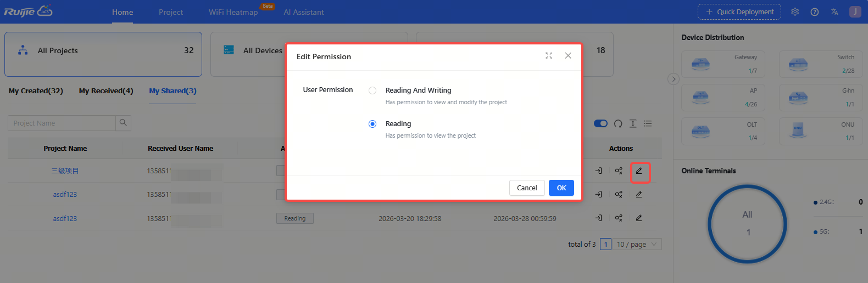Switch to the My Created(32) tab
The height and width of the screenshot is (283, 868).
(x=36, y=91)
